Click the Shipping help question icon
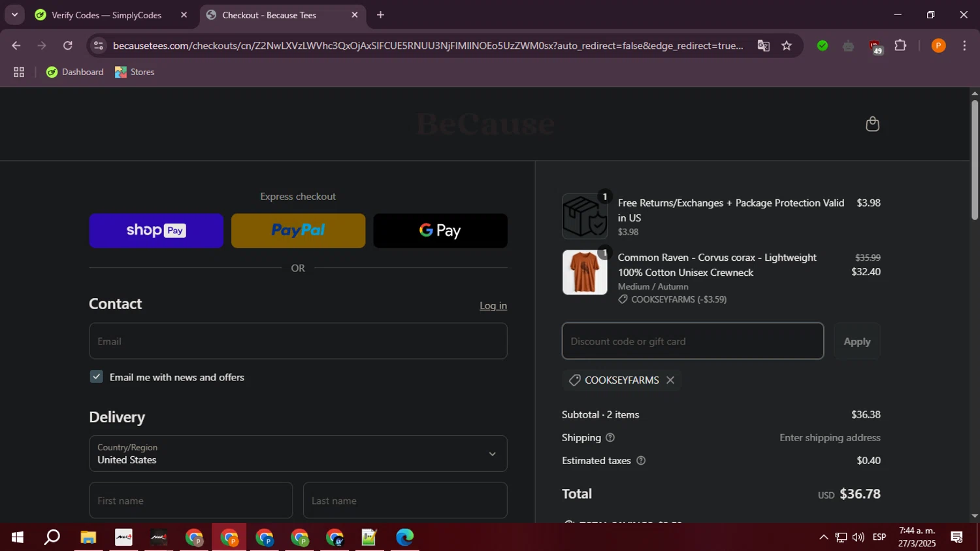Screen dimensions: 980x551 tap(610, 438)
